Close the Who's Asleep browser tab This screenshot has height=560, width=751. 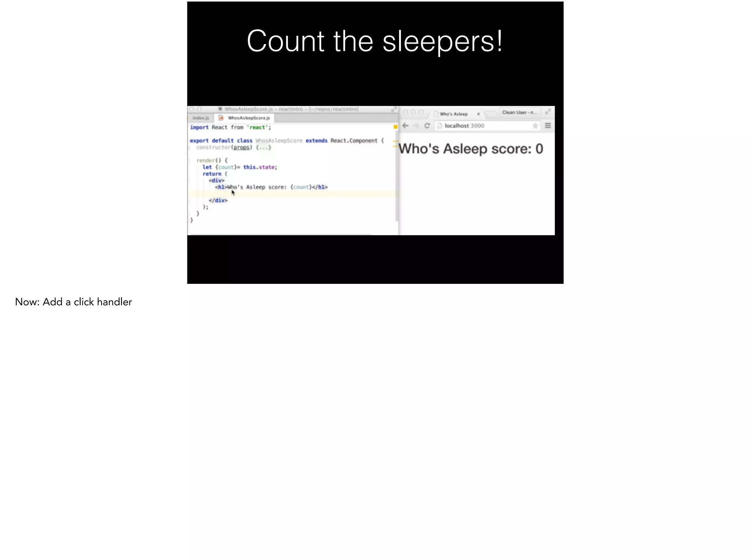[x=478, y=114]
